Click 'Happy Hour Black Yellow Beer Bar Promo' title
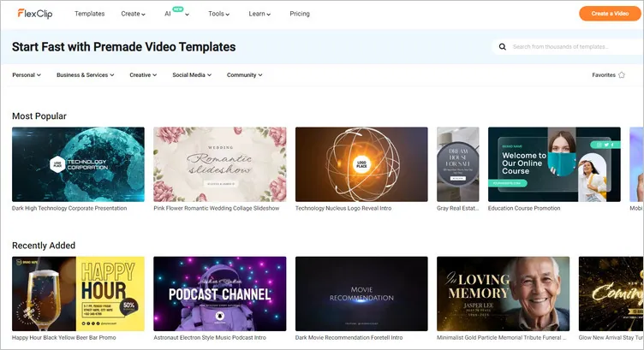 point(64,338)
